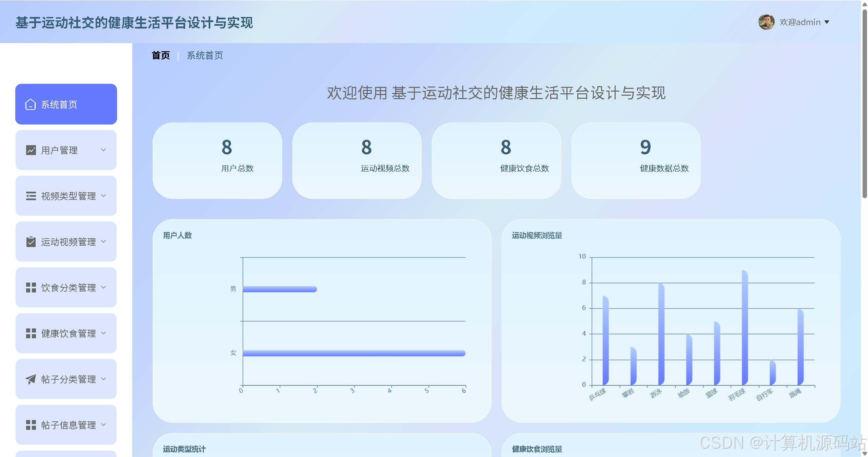Click the 乒乓球 bar in the video chart
The image size is (868, 457).
pos(605,340)
